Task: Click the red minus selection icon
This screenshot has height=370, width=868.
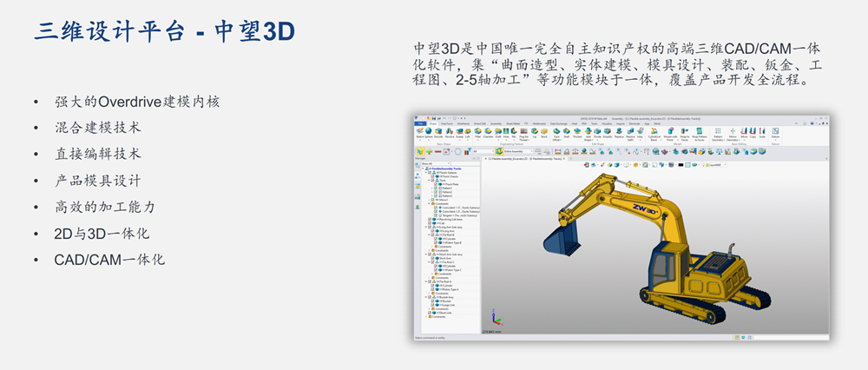Action: tap(437, 151)
